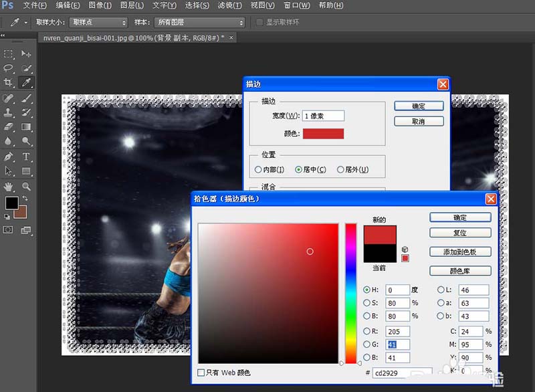Enable the 显示取样环 checkbox in options bar
Image resolution: width=535 pixels, height=392 pixels.
[x=259, y=22]
